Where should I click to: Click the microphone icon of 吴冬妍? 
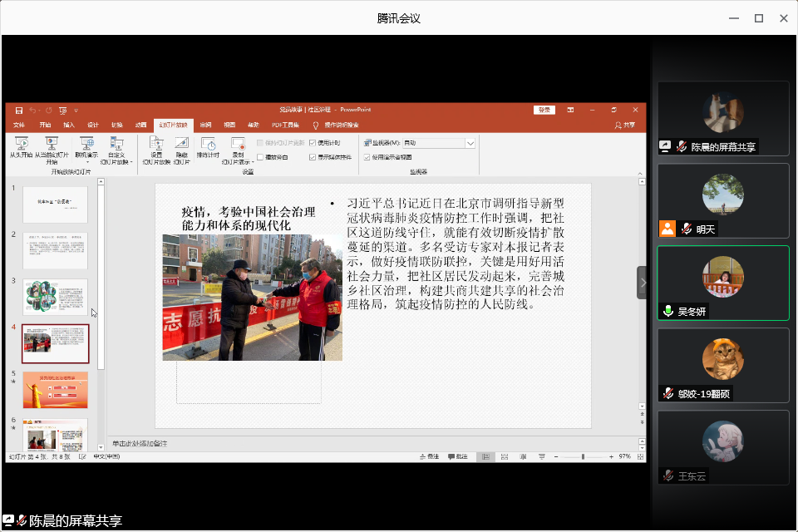click(x=667, y=311)
